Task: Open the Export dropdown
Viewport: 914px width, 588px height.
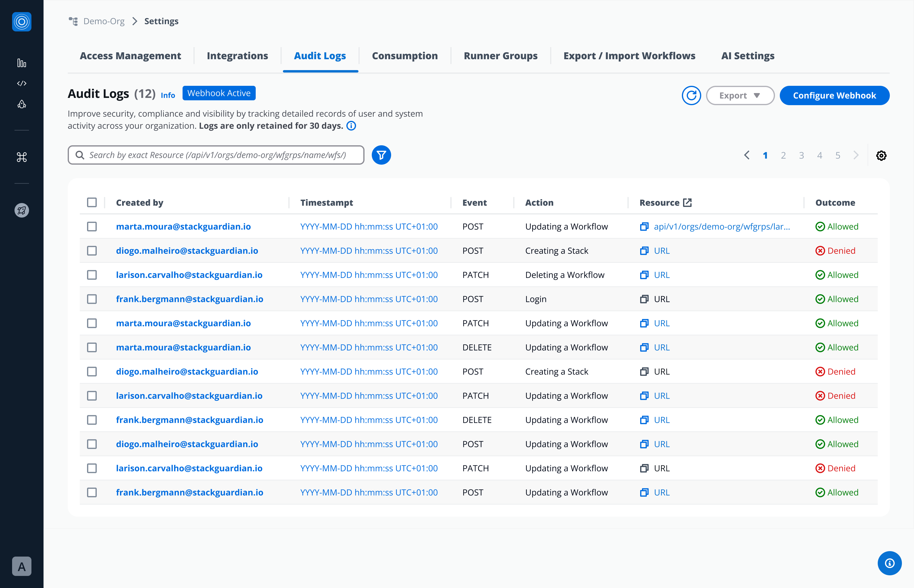Action: tap(740, 95)
